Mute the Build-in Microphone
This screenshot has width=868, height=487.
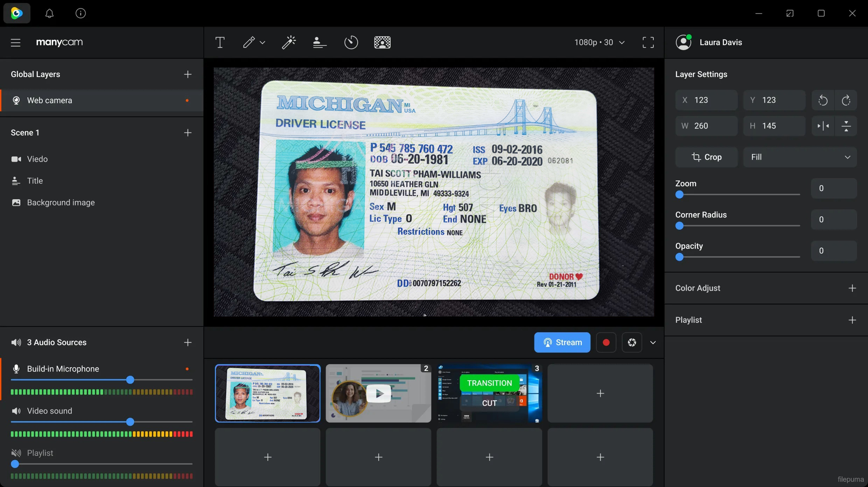[16, 369]
